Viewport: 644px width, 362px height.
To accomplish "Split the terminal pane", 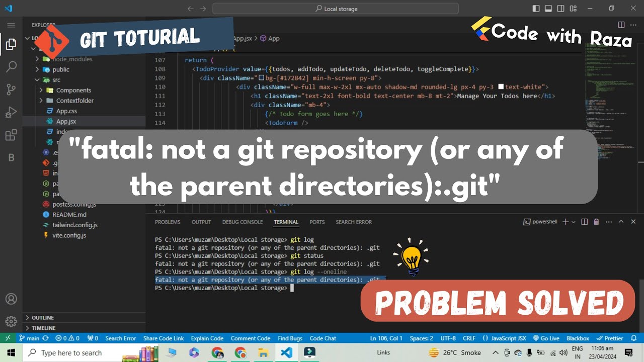I will tap(584, 222).
